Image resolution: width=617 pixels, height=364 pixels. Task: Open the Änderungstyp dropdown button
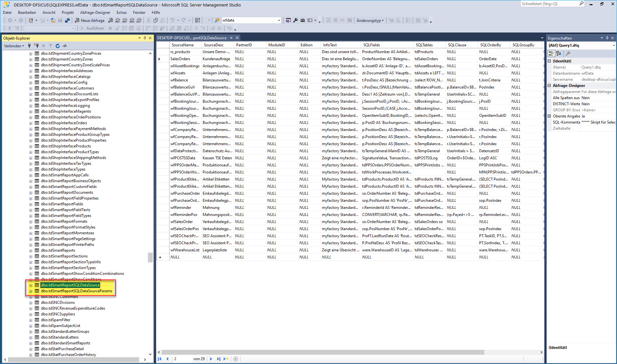coord(370,20)
